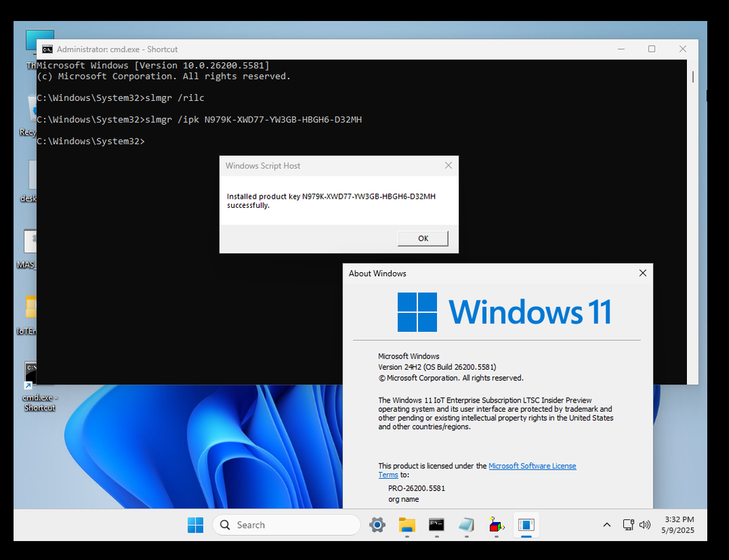Image resolution: width=729 pixels, height=560 pixels.
Task: Open the Terms link in About Windows
Action: click(x=388, y=475)
